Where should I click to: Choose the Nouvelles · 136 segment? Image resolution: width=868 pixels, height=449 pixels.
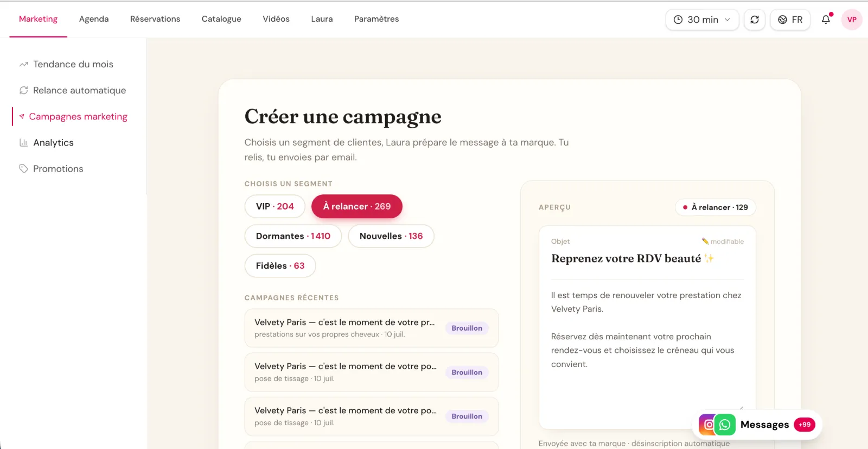pyautogui.click(x=391, y=236)
